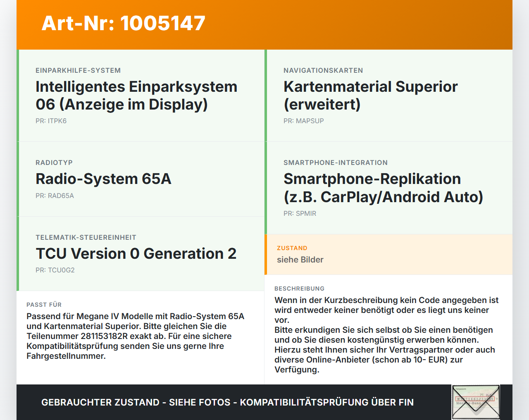The height and width of the screenshot is (420, 529).
Task: Click the SMARTPHONE-INTEGRATION category label
Action: point(336,163)
